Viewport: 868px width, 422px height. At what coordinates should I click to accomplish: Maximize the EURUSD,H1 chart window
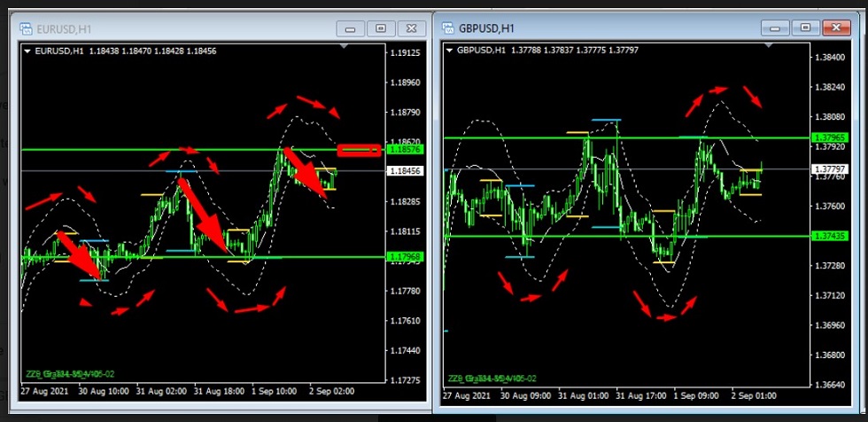pyautogui.click(x=381, y=28)
